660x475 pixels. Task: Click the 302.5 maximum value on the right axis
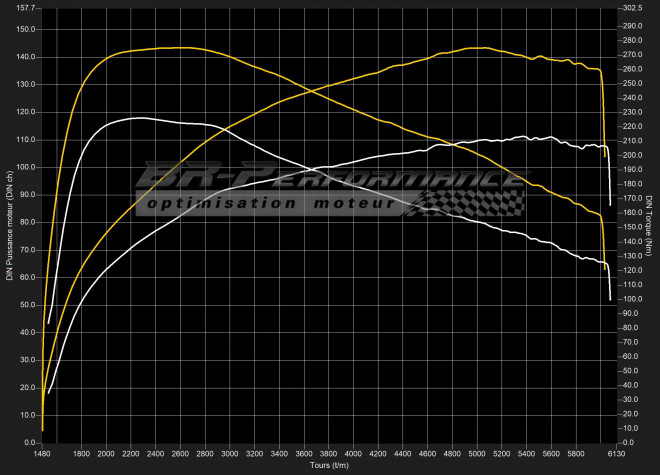pyautogui.click(x=630, y=7)
